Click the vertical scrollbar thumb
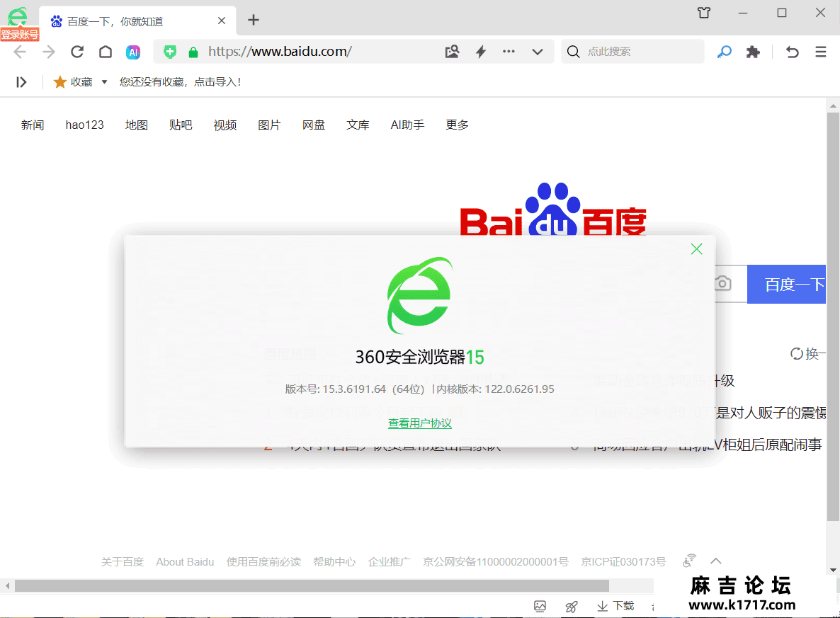Viewport: 840px width, 618px height. point(833,316)
